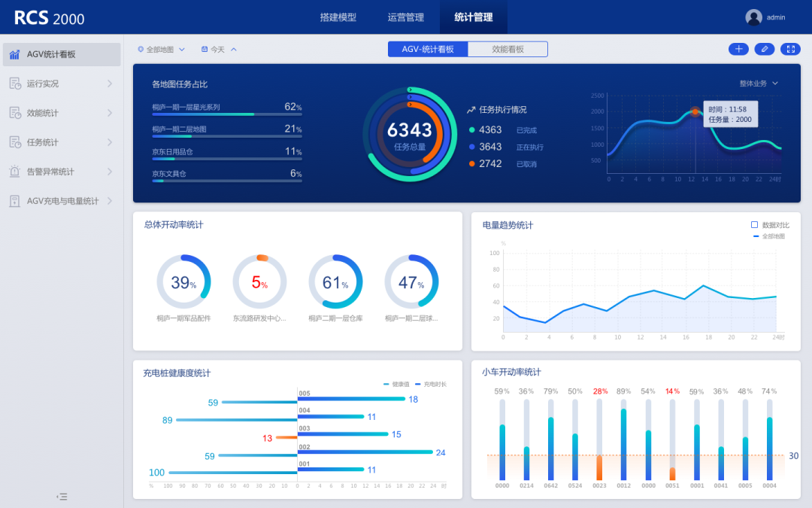Click the plus add-widget button

(x=738, y=49)
